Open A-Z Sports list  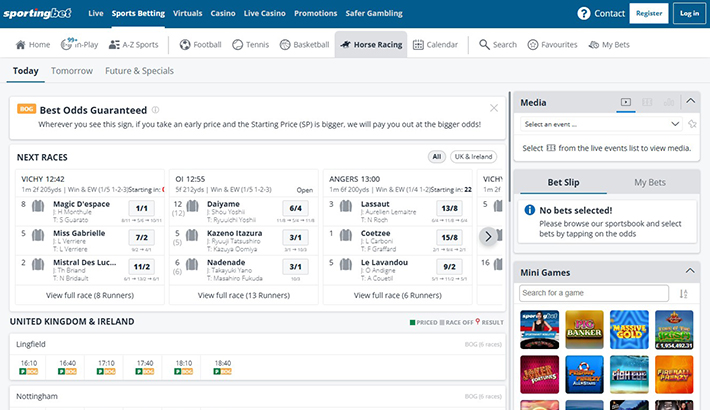pyautogui.click(x=134, y=44)
